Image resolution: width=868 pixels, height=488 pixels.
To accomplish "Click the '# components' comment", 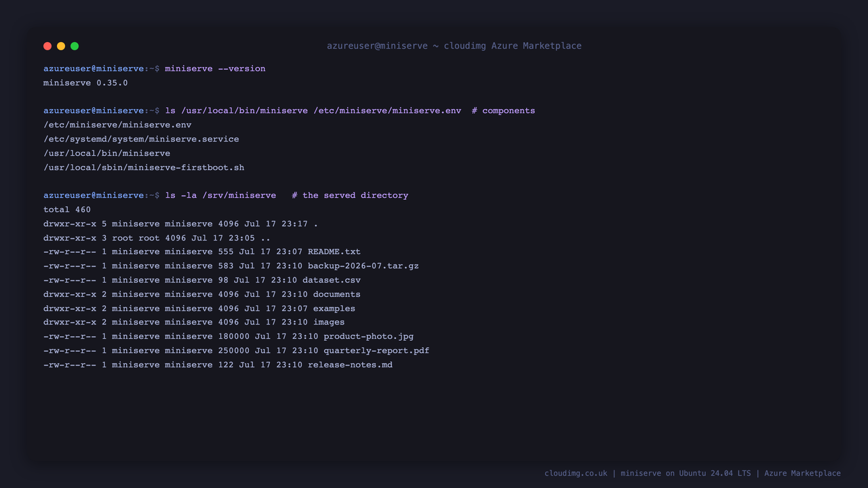I will click(x=503, y=110).
